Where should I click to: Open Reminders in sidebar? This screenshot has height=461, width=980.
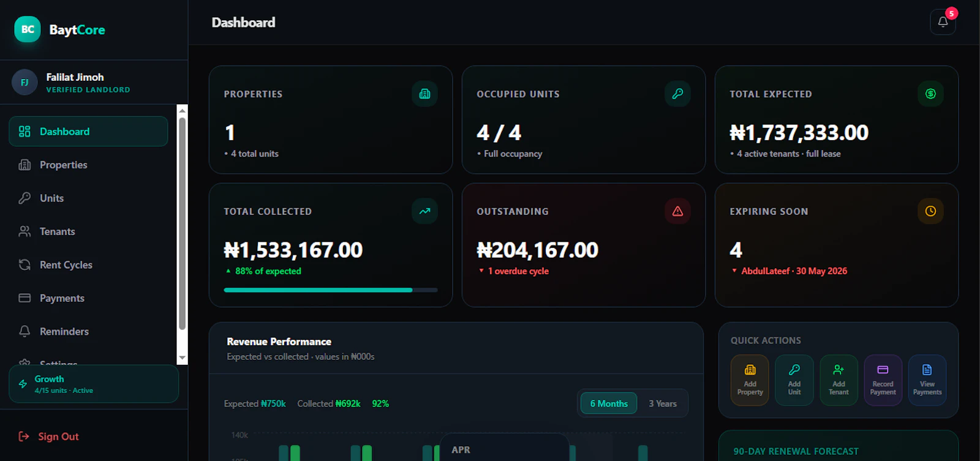[88, 331]
